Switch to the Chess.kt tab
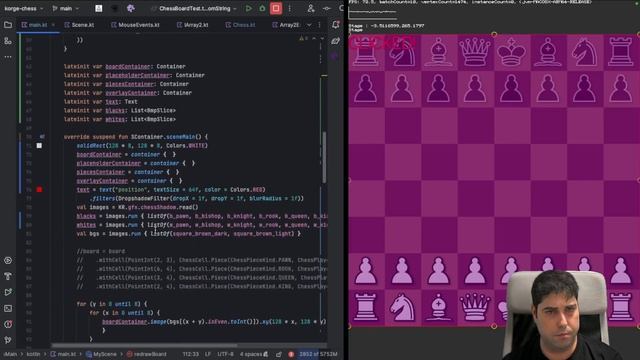Viewport: 640px width, 360px height. [x=240, y=25]
